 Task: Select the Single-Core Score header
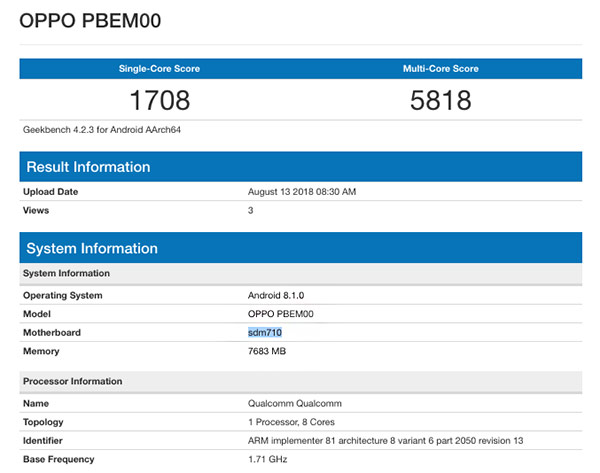tap(159, 69)
